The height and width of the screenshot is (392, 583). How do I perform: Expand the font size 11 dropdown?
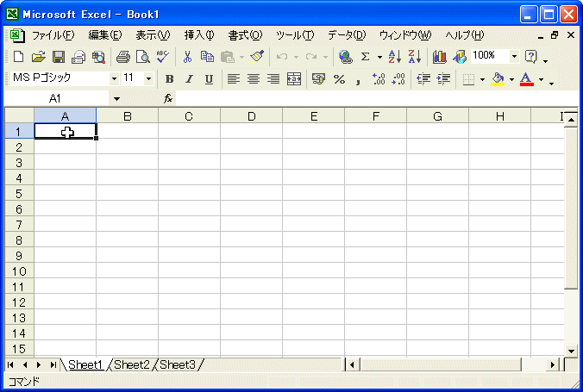coord(148,78)
